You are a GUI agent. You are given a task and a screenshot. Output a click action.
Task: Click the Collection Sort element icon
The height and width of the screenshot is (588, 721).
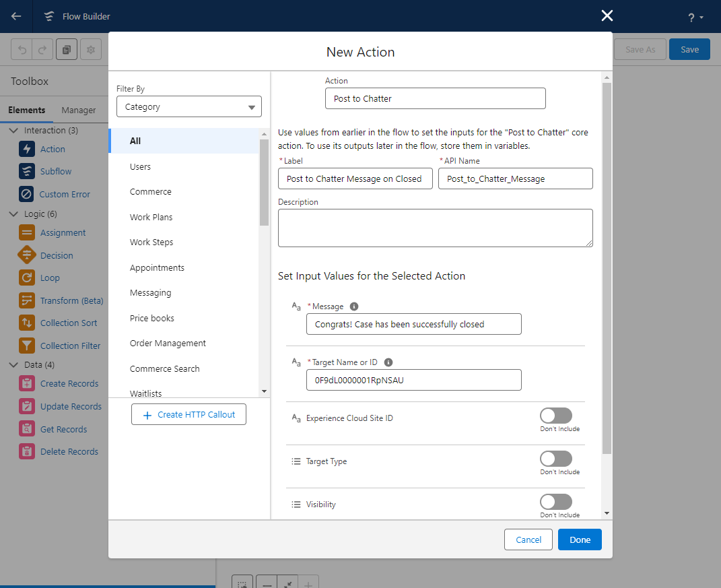[x=27, y=323]
